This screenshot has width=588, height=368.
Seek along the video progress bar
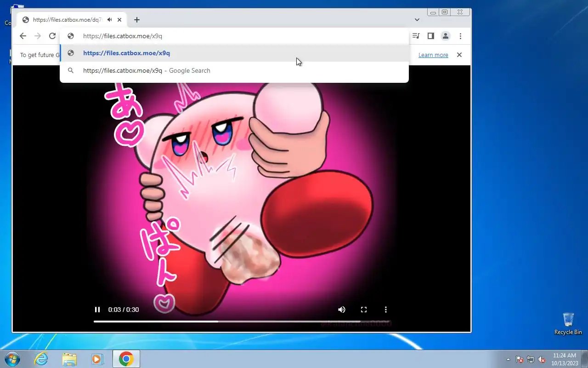242,322
